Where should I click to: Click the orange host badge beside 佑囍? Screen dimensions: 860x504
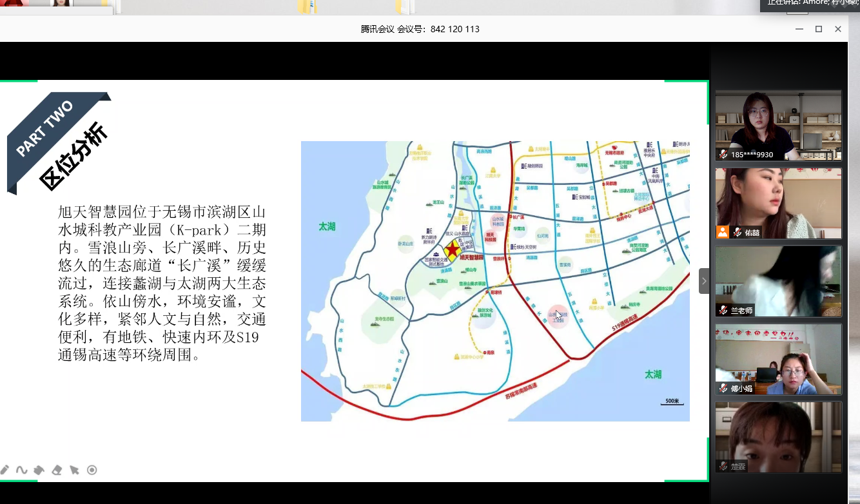[x=723, y=232]
